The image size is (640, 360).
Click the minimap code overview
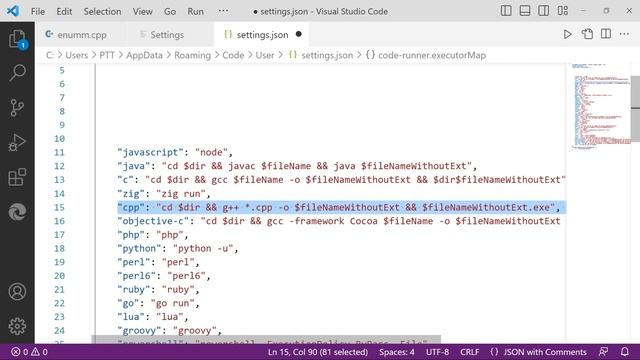pos(600,107)
